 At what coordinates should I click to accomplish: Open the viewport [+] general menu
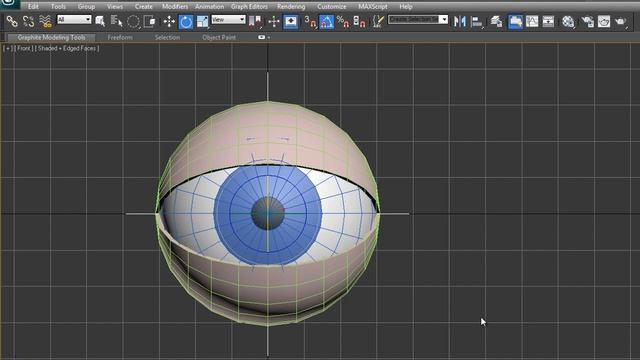pos(9,48)
